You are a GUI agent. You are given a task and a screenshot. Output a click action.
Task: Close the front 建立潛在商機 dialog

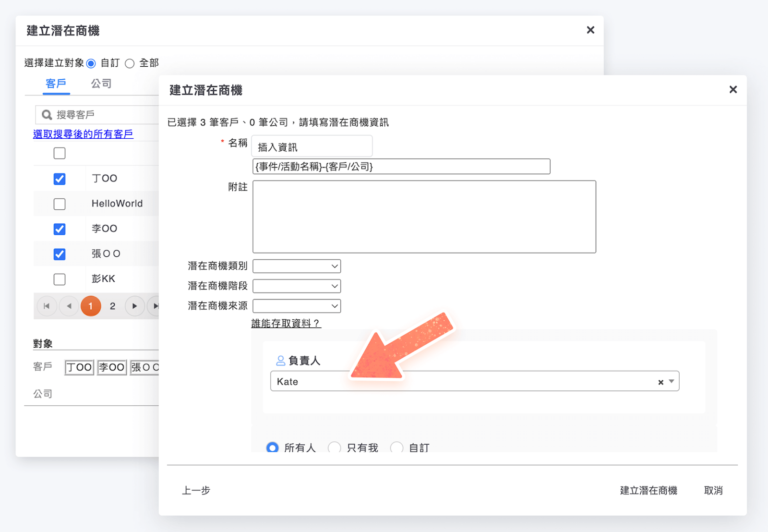coord(733,90)
